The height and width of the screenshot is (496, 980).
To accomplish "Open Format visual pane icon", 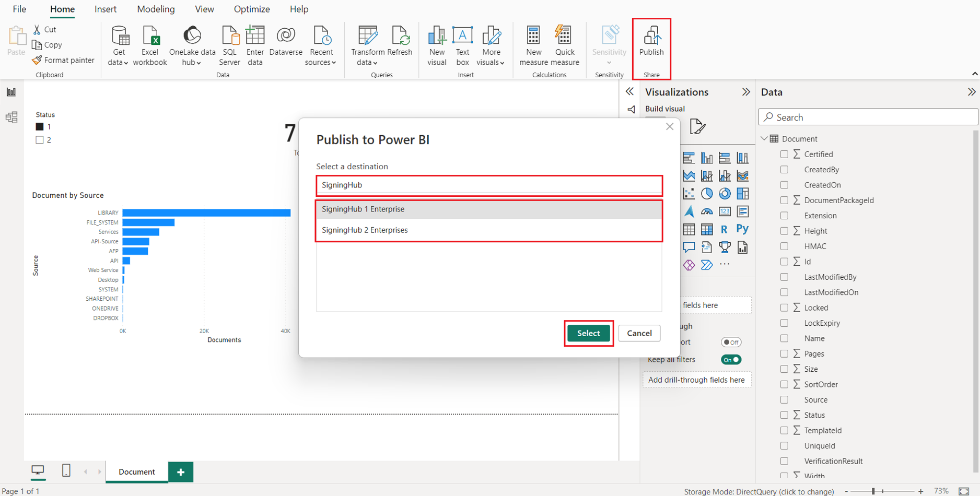I will [697, 126].
